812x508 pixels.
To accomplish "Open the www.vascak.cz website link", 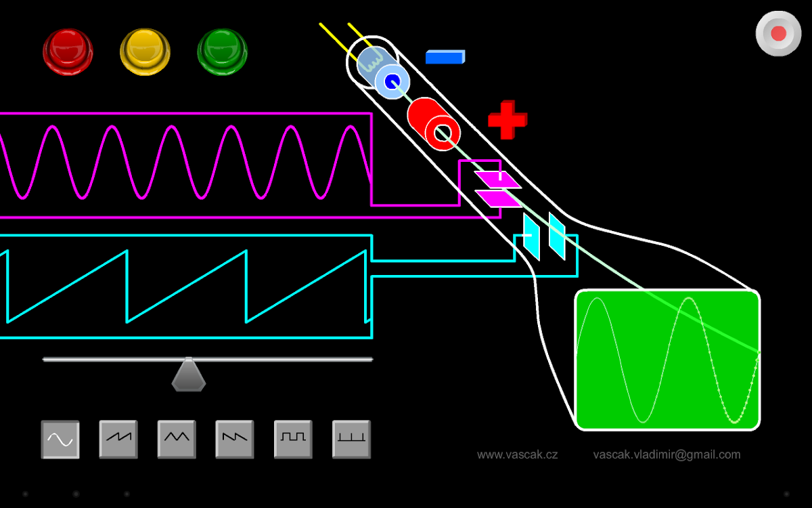I will [517, 455].
